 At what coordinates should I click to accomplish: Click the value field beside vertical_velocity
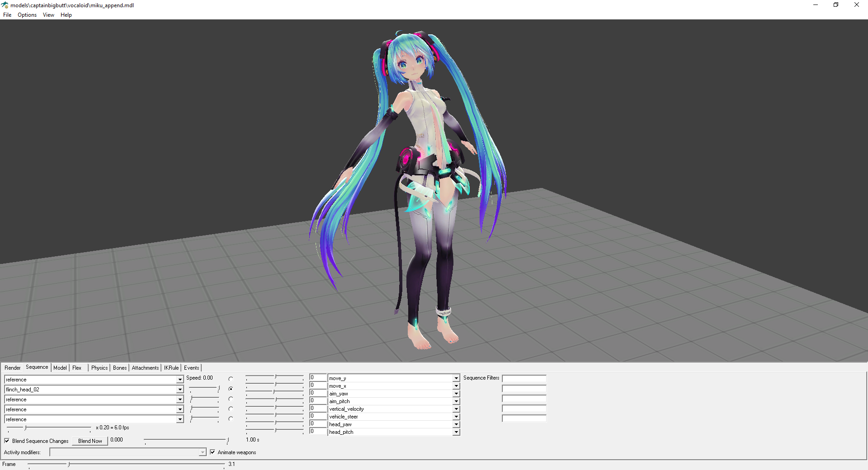click(x=318, y=409)
